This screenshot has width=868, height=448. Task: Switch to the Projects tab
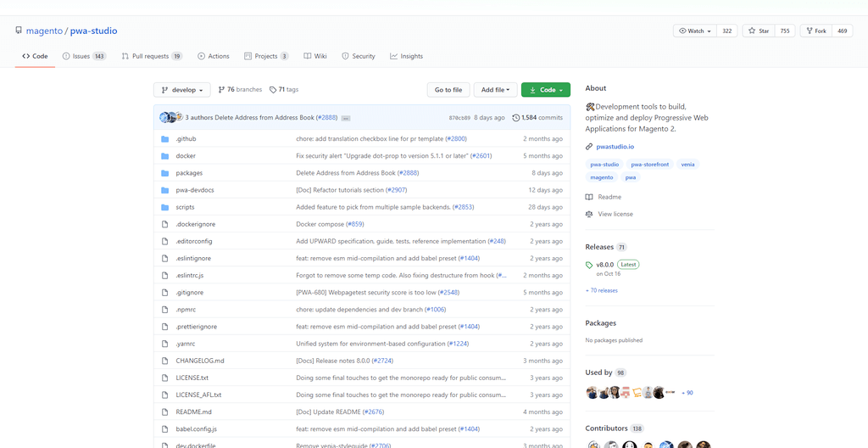click(266, 56)
